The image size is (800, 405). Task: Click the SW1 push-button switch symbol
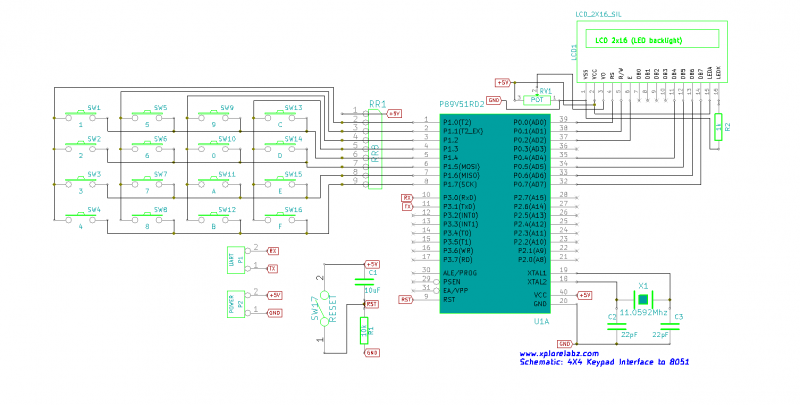click(81, 117)
